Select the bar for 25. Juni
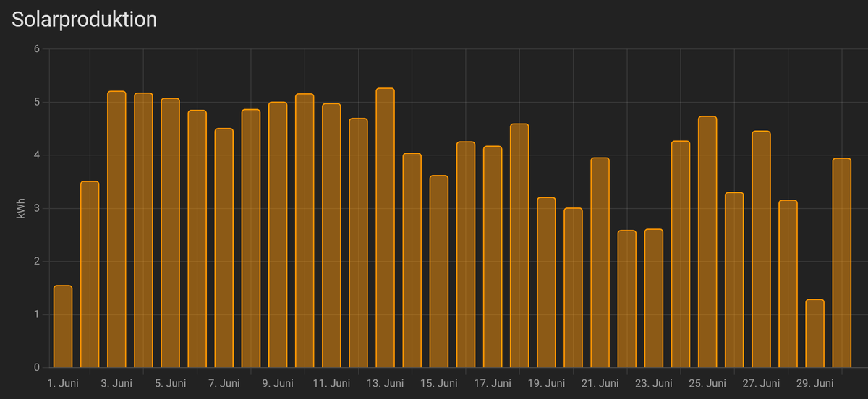The height and width of the screenshot is (399, 868). click(707, 242)
